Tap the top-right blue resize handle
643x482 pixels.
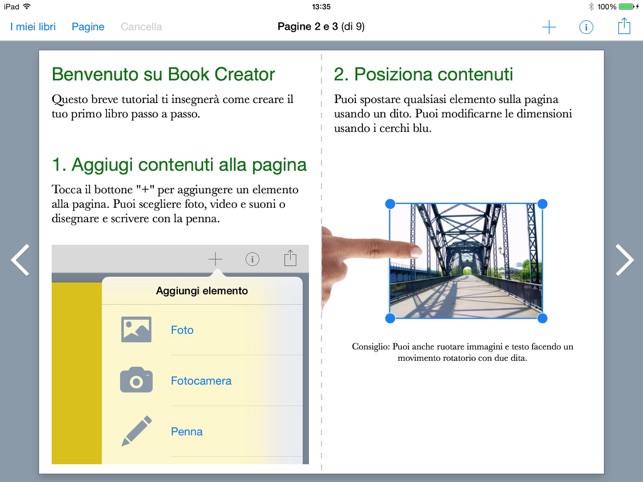pyautogui.click(x=542, y=203)
